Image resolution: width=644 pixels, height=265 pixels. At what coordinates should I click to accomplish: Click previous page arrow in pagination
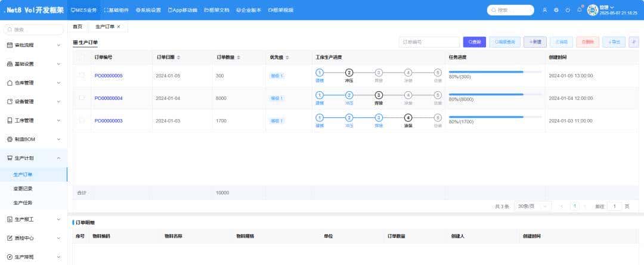tap(562, 206)
